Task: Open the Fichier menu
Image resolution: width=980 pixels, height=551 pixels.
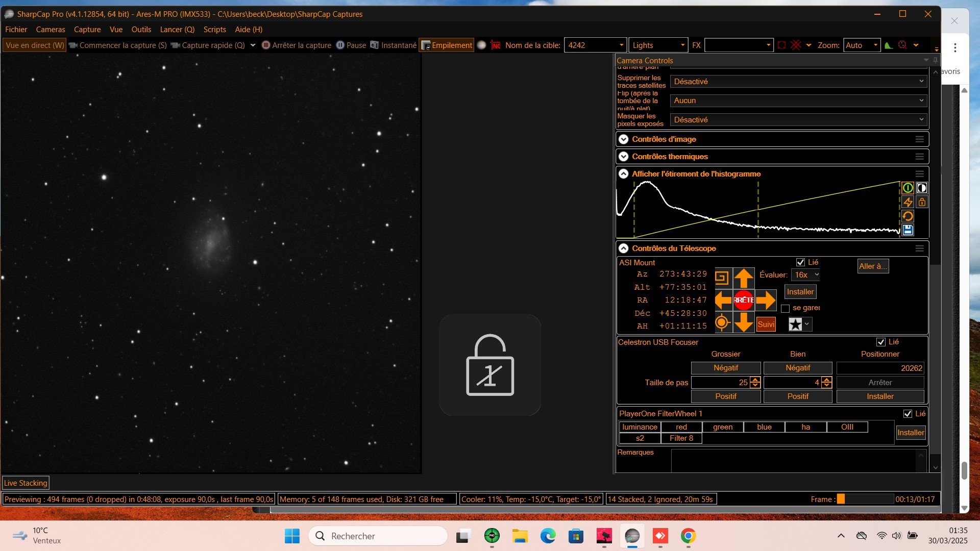Action: (x=16, y=30)
